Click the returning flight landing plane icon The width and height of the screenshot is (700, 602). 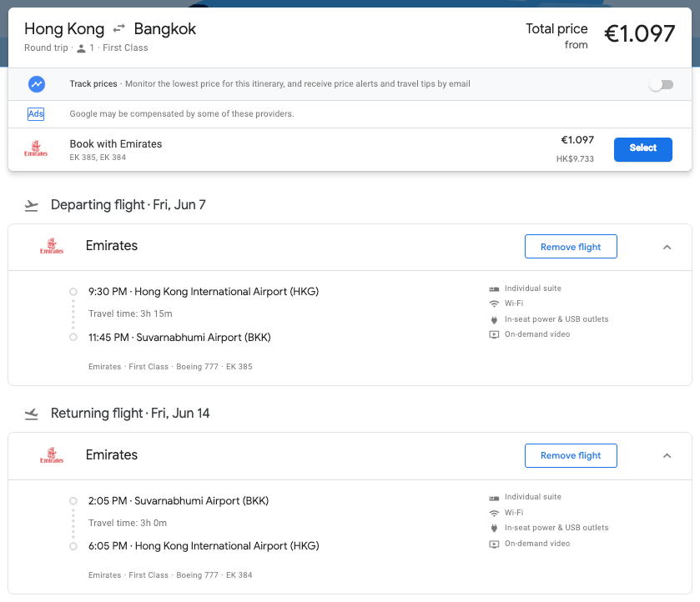click(x=31, y=414)
